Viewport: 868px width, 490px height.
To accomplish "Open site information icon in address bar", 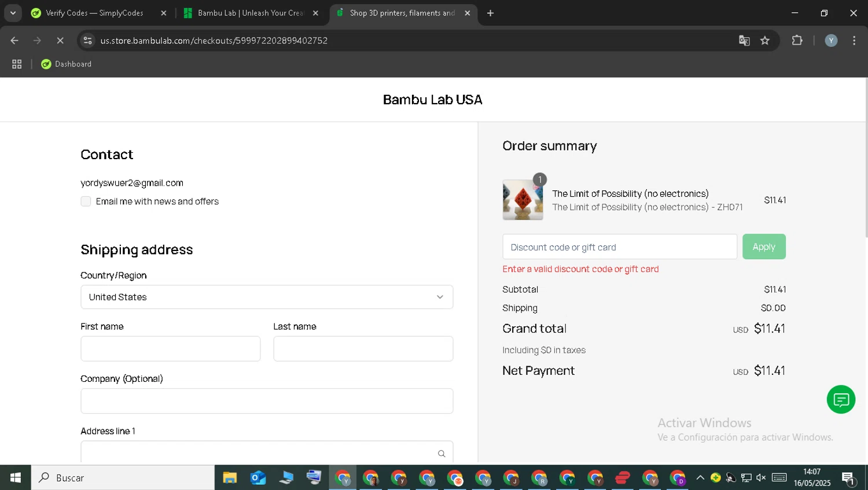I will (87, 40).
